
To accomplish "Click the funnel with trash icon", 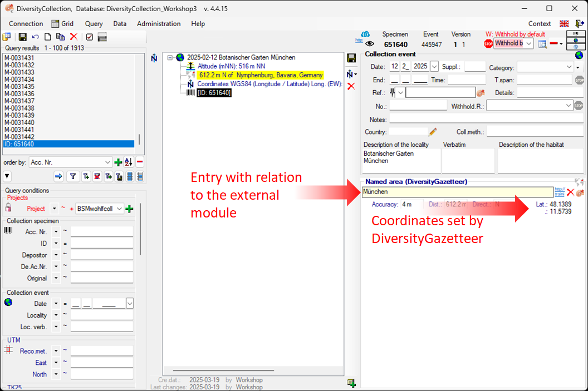I will click(119, 176).
